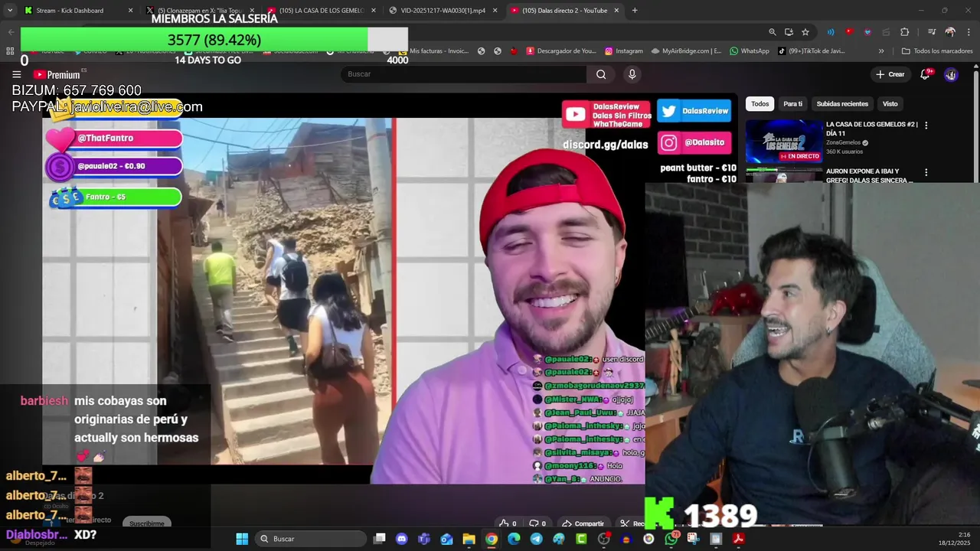Open Microsoft Teams from taskbar

pos(424,539)
